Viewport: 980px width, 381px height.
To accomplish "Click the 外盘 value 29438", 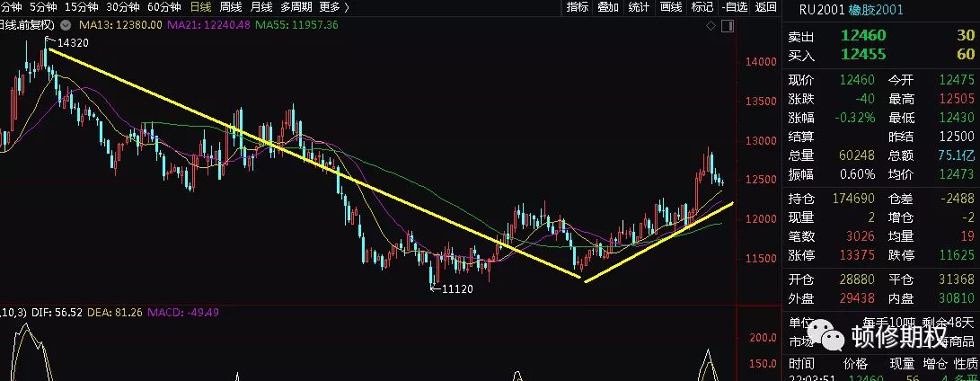I will tap(858, 299).
